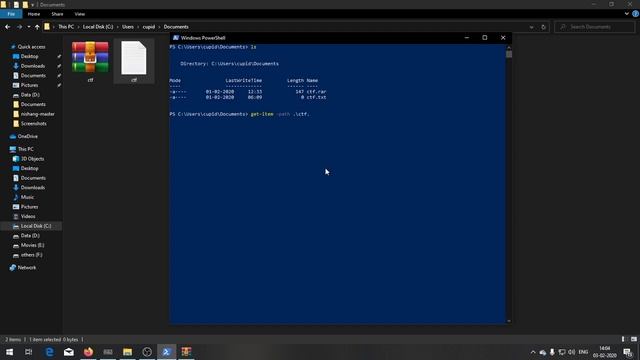Open the View ribbon tab
The height and width of the screenshot is (360, 640).
(80, 14)
